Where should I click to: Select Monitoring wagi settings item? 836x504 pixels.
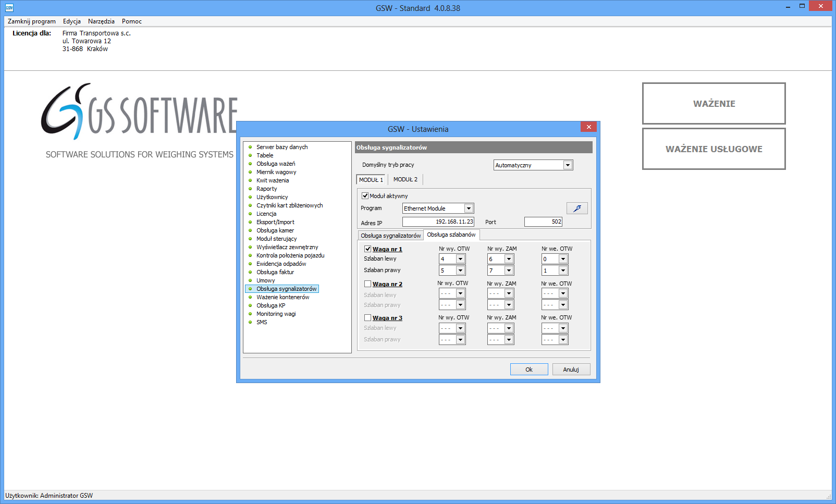[x=276, y=314]
